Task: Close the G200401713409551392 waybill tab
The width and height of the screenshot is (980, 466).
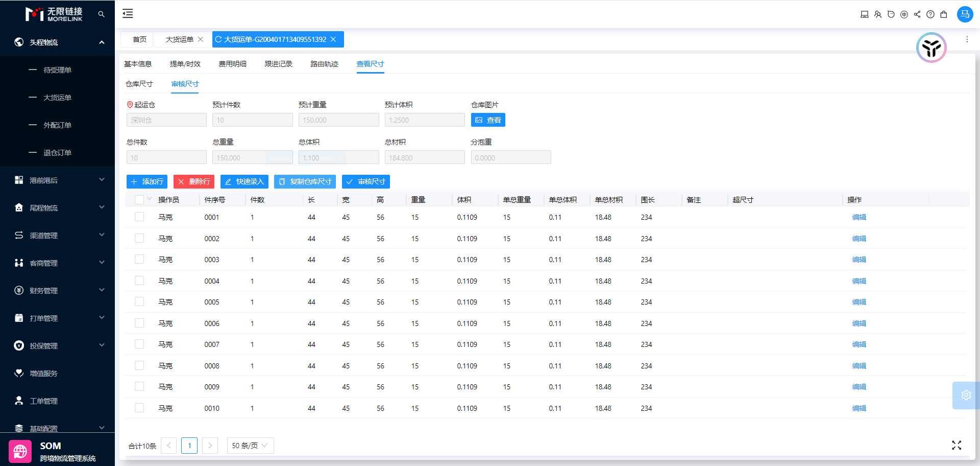Action: coord(333,39)
